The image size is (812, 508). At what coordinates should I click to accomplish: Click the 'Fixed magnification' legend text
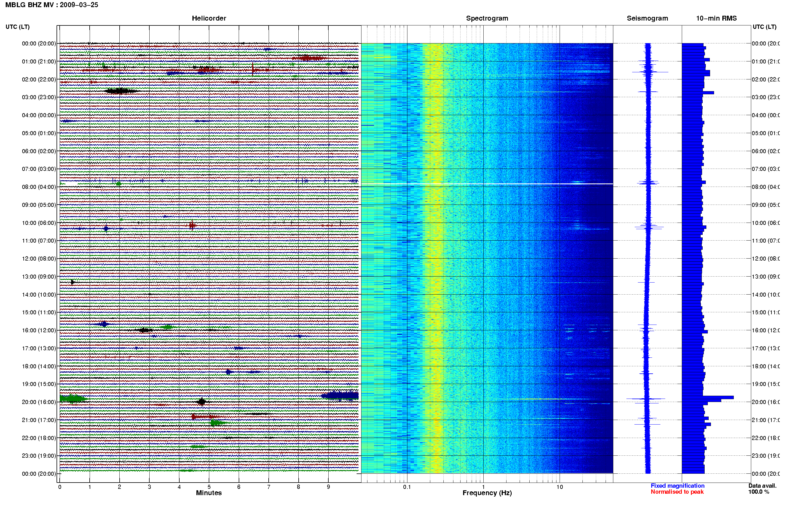[x=678, y=486]
